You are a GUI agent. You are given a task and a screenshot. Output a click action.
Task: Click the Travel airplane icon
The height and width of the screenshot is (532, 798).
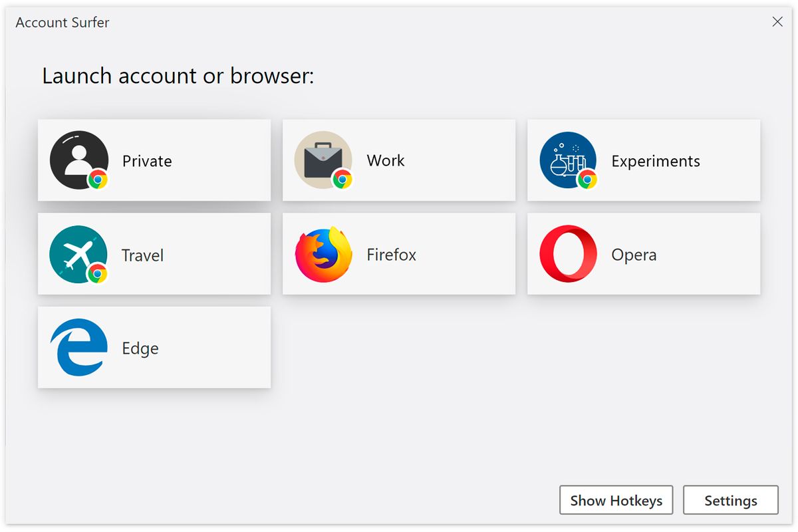pos(78,253)
